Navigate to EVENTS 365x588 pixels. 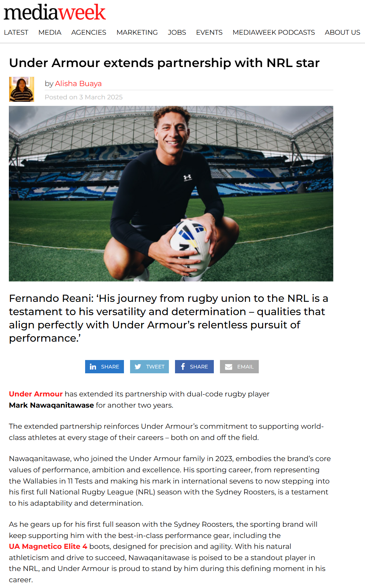(209, 32)
